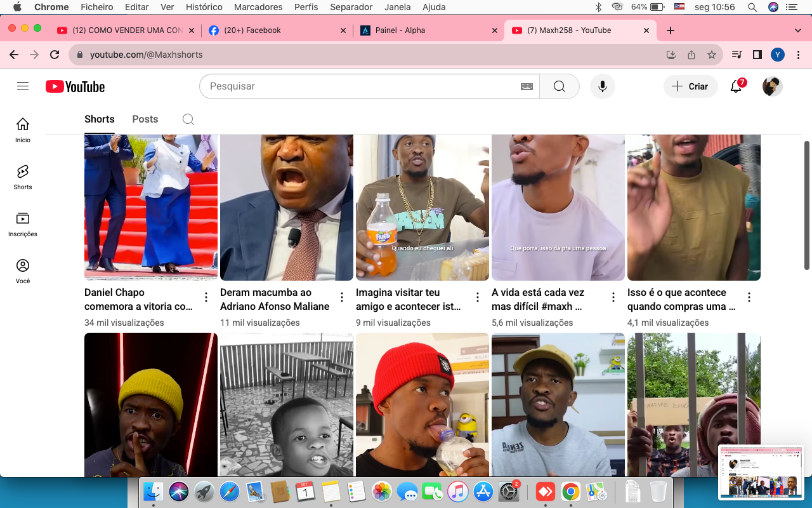This screenshot has width=812, height=508.
Task: Click the voice search microphone icon
Action: tap(602, 86)
